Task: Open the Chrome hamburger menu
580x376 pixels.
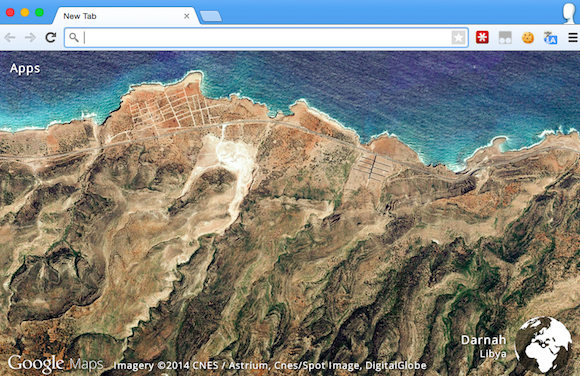Action: (573, 37)
